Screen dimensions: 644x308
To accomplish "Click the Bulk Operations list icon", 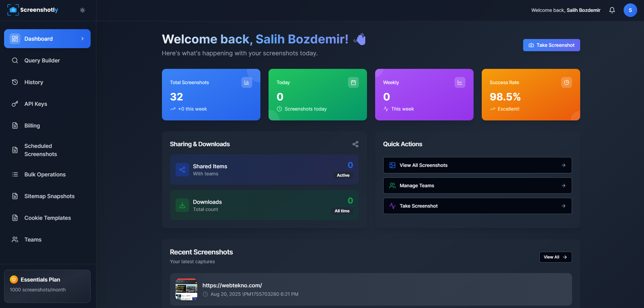I will 15,174.
